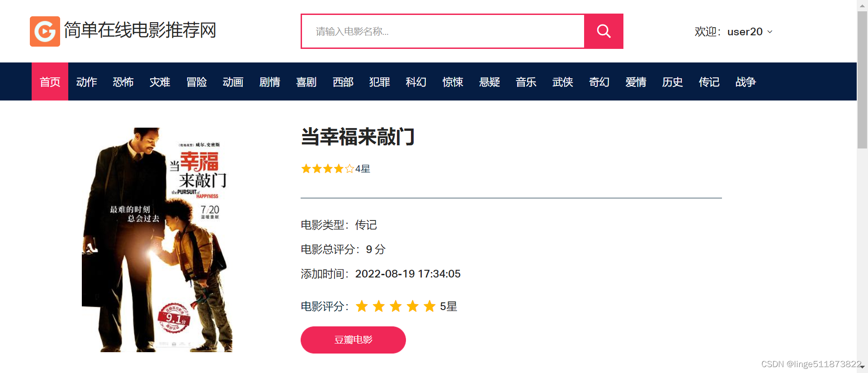Click the 4星 rating label

[363, 169]
